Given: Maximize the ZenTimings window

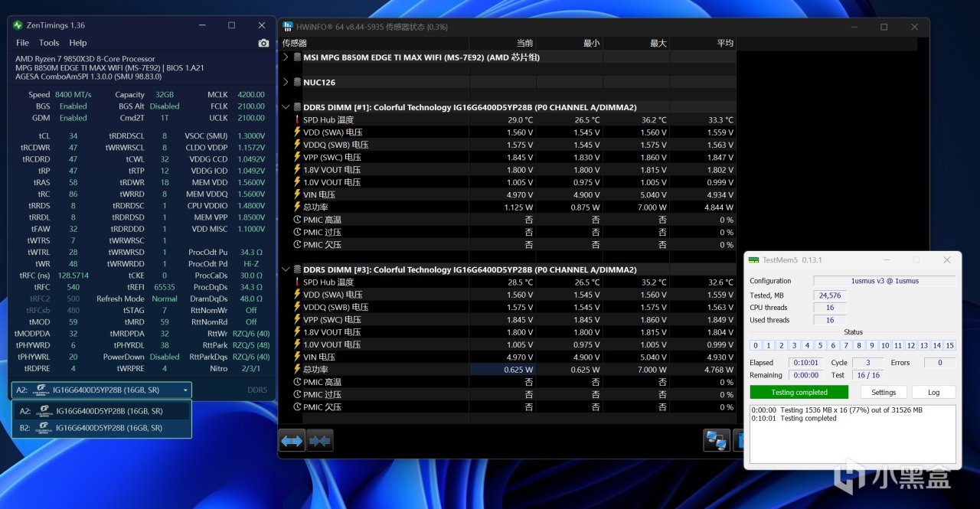Looking at the screenshot, I should point(231,25).
